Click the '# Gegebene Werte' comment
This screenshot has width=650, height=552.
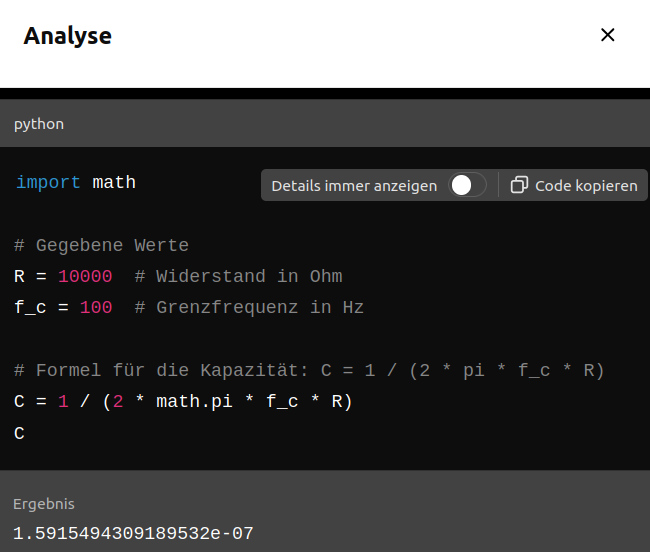pos(102,245)
